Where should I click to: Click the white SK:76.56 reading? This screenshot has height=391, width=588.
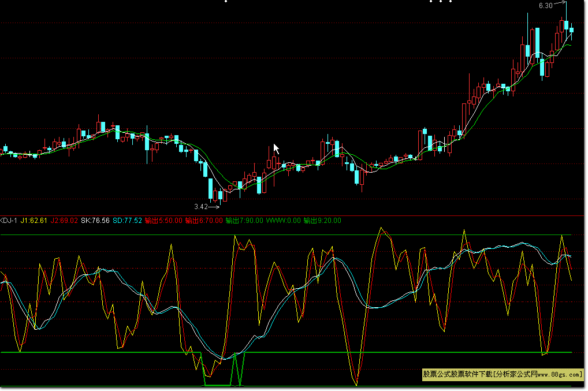pos(95,221)
